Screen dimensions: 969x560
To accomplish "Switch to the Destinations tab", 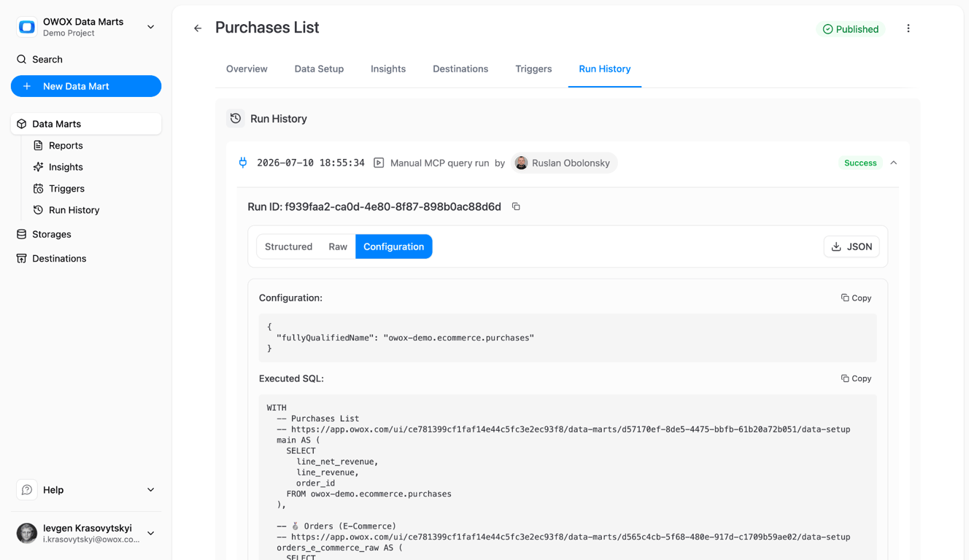I will [460, 69].
